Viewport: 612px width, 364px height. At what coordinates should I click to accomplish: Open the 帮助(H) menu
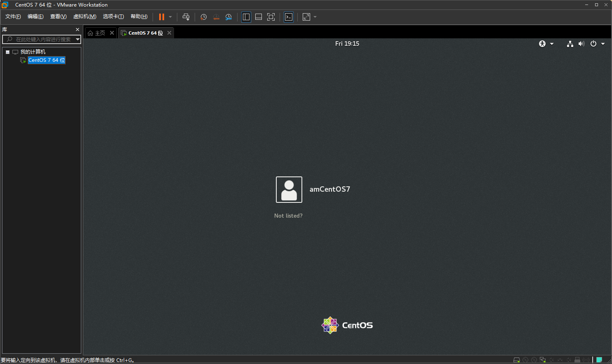139,16
